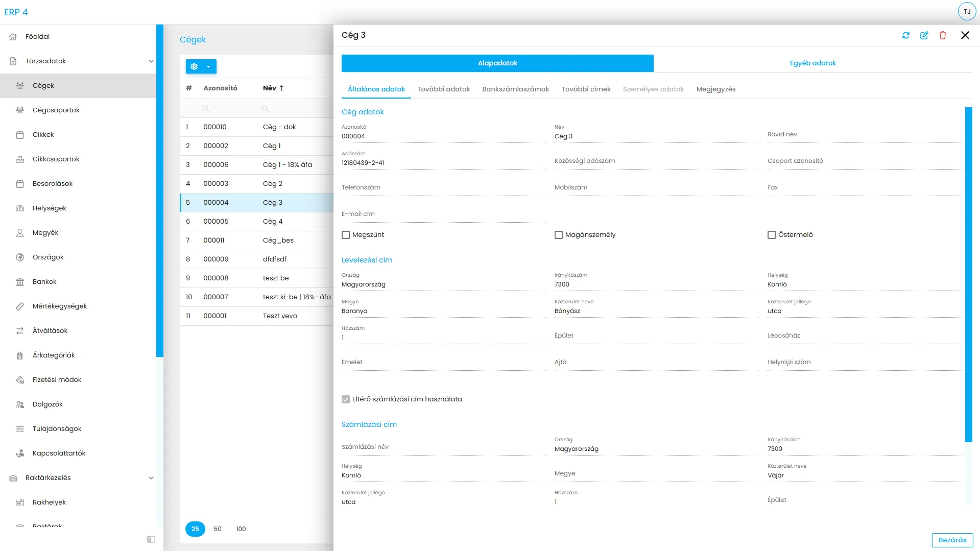Screen dimensions: 980x551
Task: Open the Főoldal home icon in sidebar
Action: (13, 37)
